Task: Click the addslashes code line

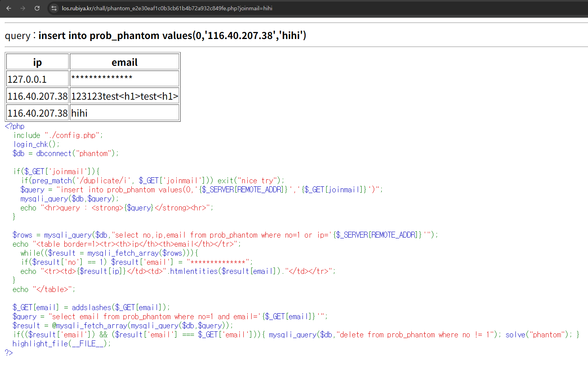Action: pyautogui.click(x=91, y=307)
